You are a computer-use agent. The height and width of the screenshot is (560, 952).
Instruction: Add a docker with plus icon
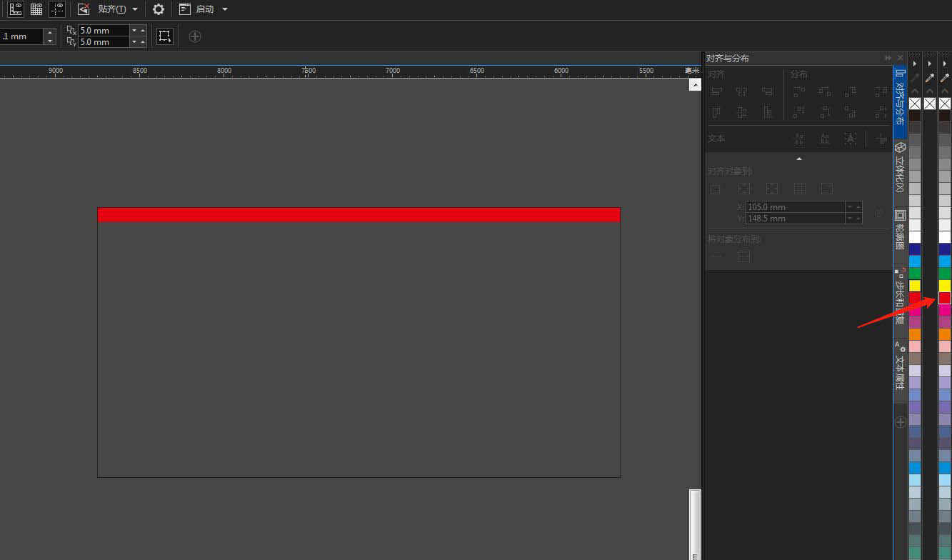coord(901,422)
